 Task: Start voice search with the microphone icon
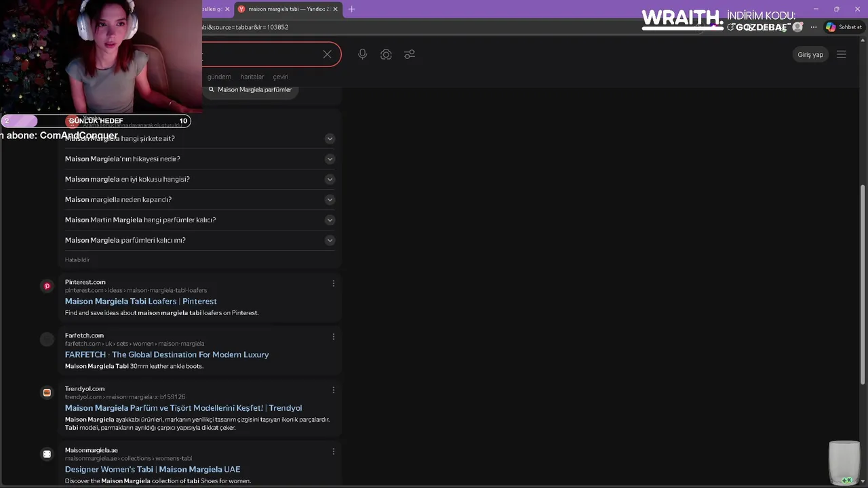point(363,54)
